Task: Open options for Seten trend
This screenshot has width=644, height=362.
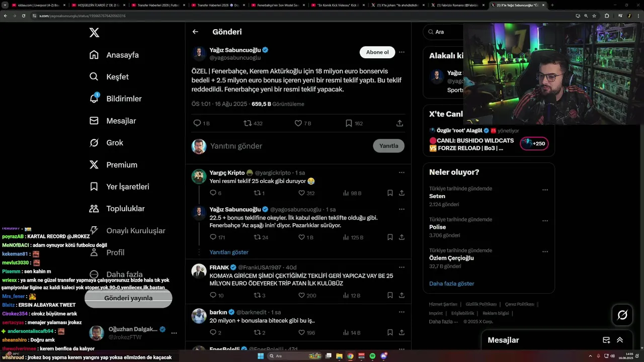Action: [545, 190]
